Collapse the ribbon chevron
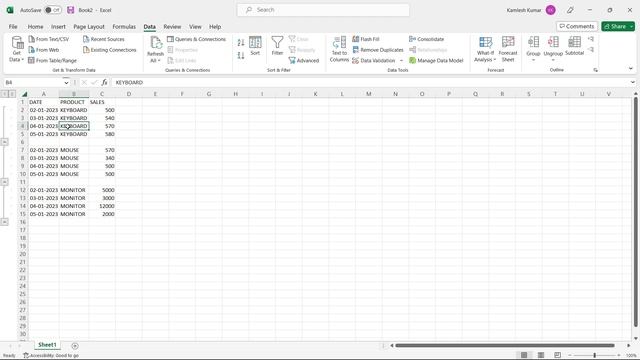Image resolution: width=640 pixels, height=360 pixels. (631, 69)
